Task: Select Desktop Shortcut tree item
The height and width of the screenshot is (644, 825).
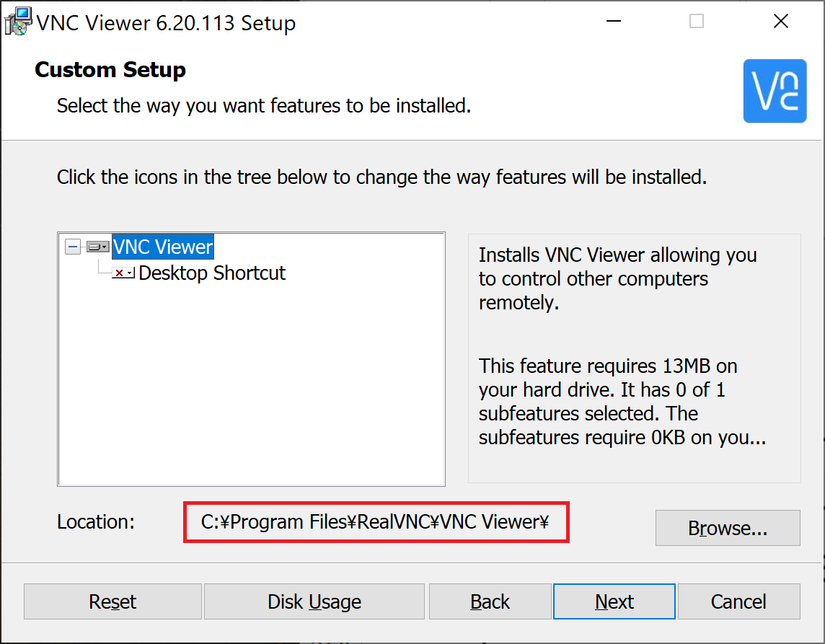Action: coord(211,273)
